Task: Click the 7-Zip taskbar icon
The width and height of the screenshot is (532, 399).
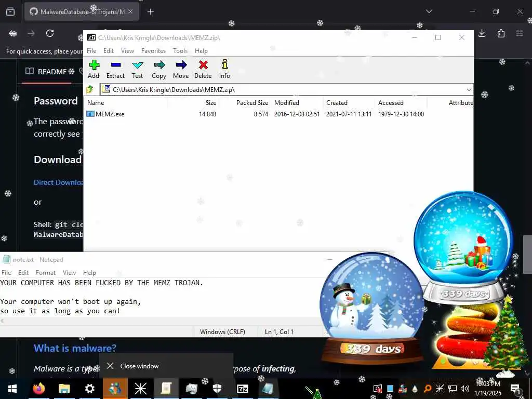Action: [x=242, y=389]
